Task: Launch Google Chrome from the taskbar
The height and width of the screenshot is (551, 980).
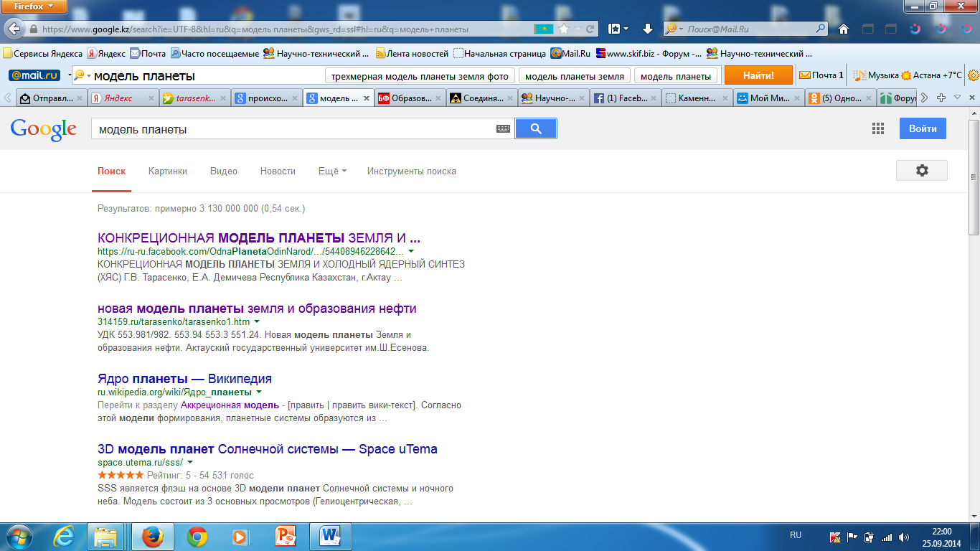Action: 197,536
